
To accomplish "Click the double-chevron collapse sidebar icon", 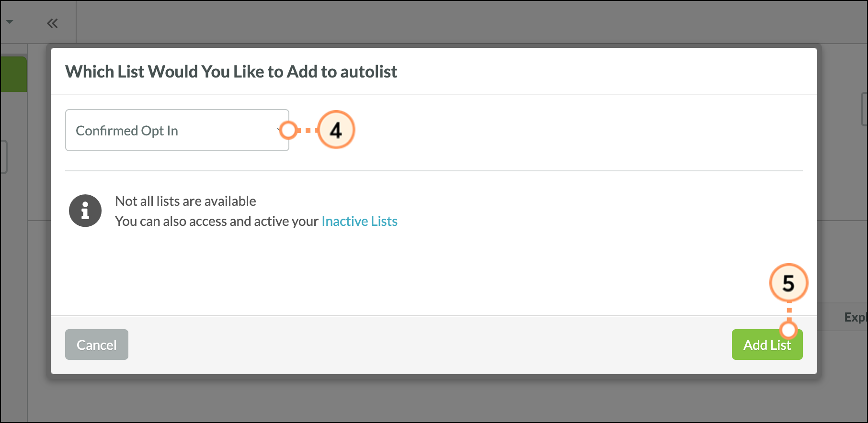I will tap(52, 23).
